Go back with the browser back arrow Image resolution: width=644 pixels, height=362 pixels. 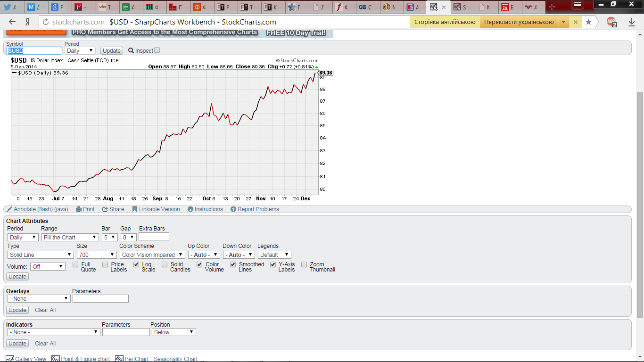point(12,22)
